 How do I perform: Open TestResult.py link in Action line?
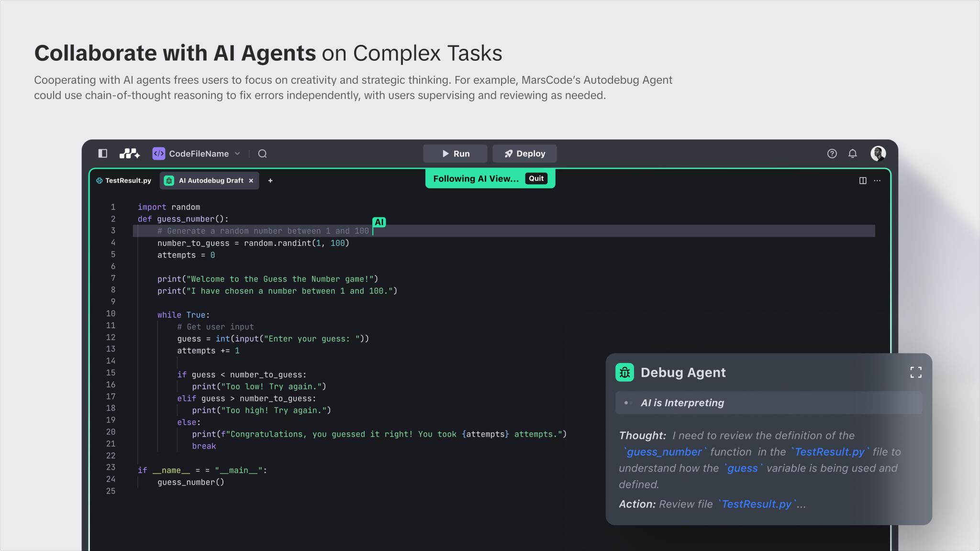[x=756, y=504]
